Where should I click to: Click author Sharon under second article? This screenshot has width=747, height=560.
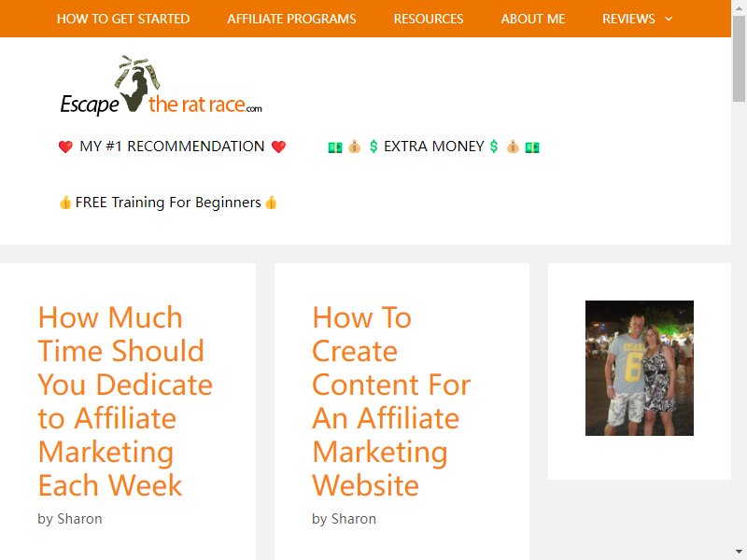click(x=354, y=519)
